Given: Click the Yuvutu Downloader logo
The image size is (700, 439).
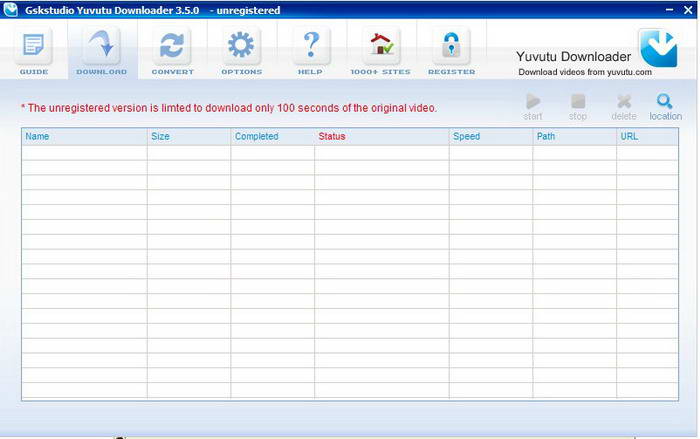Looking at the screenshot, I should pos(659,48).
